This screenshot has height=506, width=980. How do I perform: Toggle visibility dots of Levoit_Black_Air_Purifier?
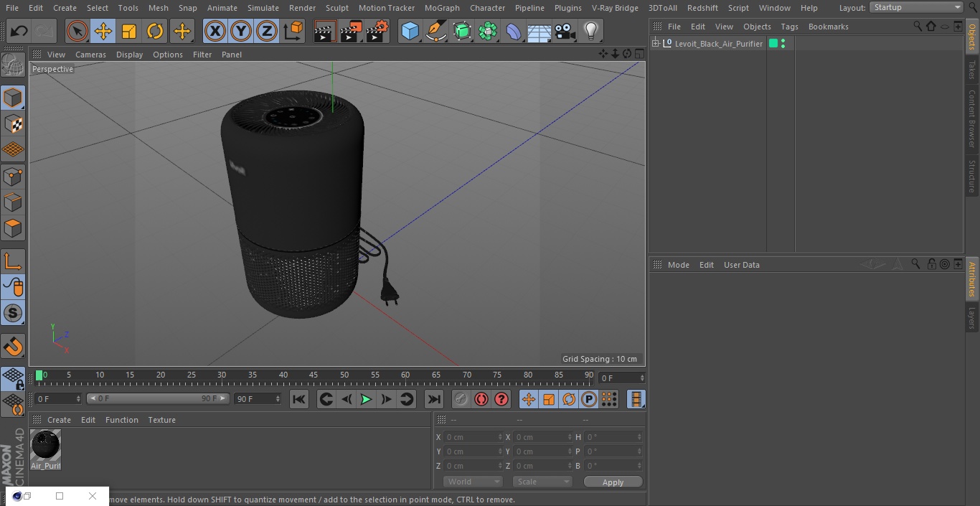(x=783, y=44)
